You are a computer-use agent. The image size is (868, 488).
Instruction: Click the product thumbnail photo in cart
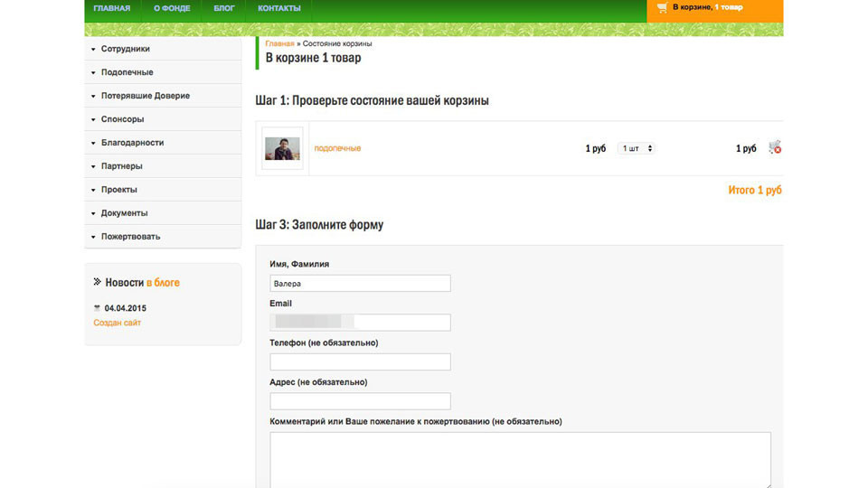click(x=282, y=148)
